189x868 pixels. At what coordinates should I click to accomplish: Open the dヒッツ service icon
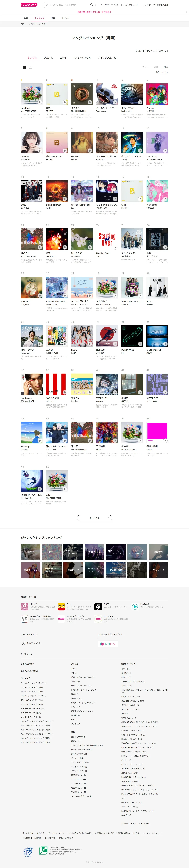pyautogui.click(x=25, y=607)
